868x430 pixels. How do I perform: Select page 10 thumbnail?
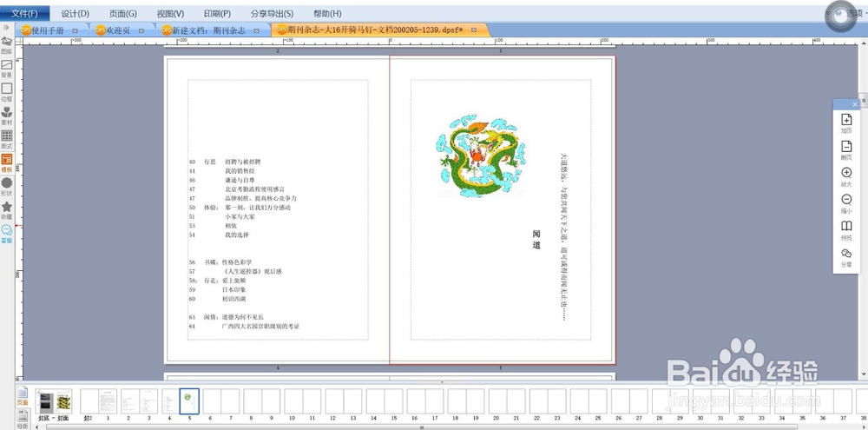[x=293, y=401]
